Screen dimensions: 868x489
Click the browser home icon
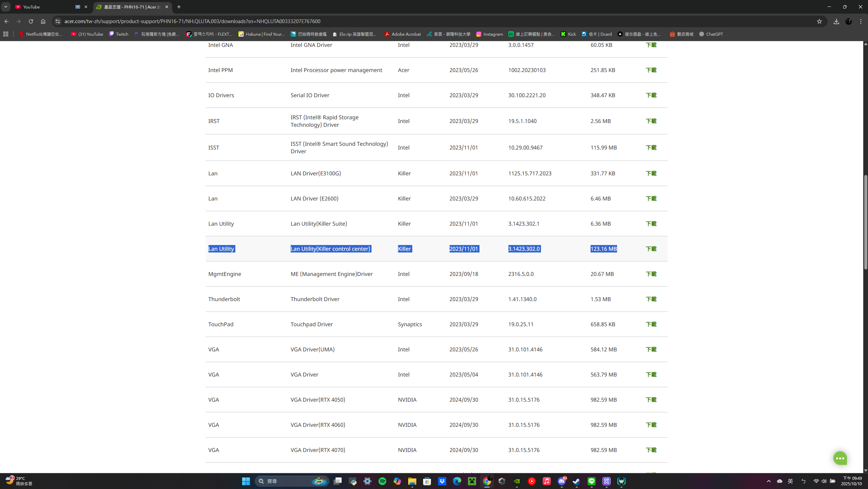(x=43, y=21)
